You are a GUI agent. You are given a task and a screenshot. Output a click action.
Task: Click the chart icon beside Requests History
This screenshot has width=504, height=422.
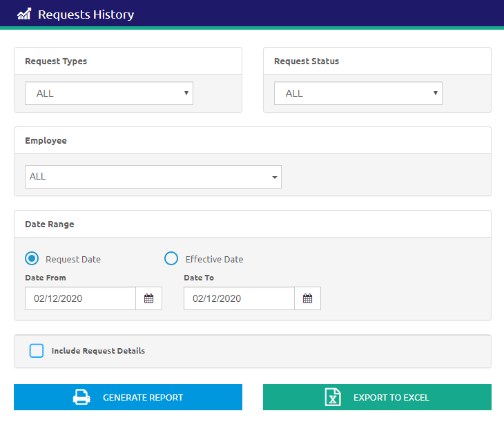click(x=24, y=15)
